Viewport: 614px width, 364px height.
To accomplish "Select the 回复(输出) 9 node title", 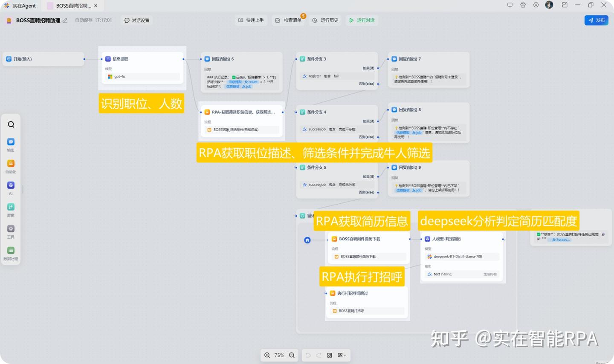I will point(410,168).
